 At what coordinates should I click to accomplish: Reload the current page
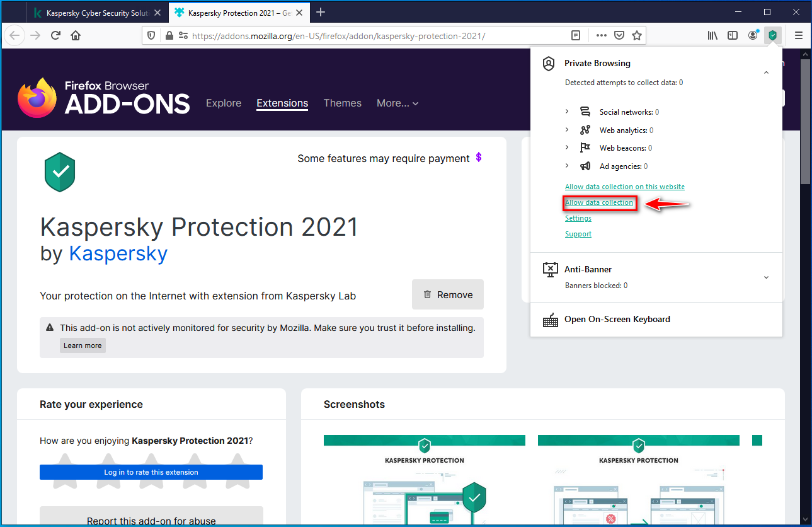click(x=55, y=35)
